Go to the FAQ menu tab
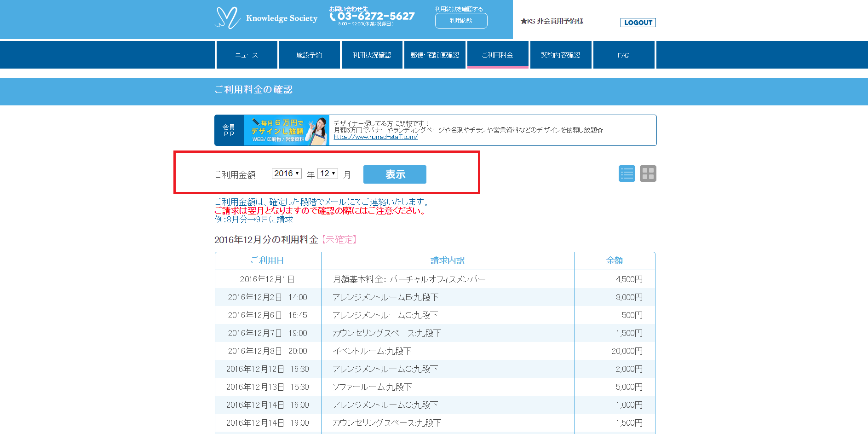 tap(623, 55)
